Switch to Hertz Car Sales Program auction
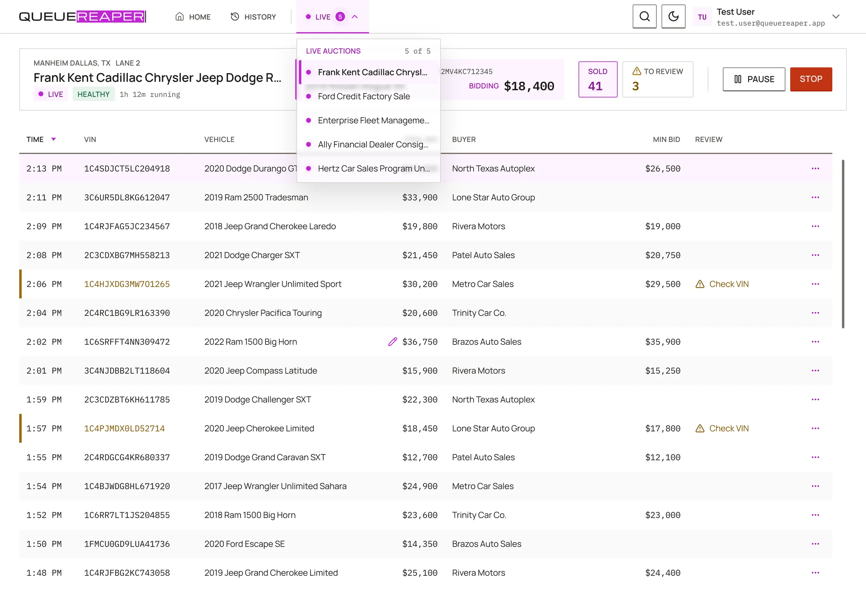This screenshot has height=616, width=866. 368,168
